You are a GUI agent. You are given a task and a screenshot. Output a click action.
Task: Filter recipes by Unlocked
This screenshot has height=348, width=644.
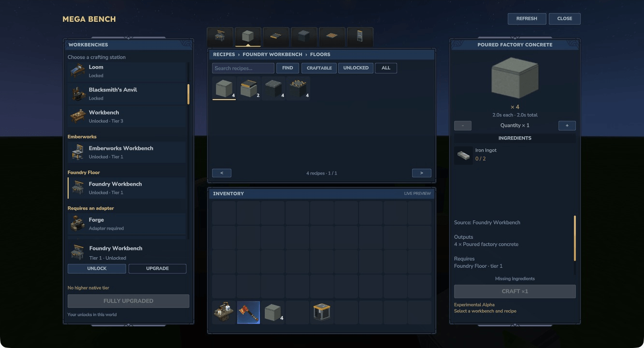coord(356,68)
